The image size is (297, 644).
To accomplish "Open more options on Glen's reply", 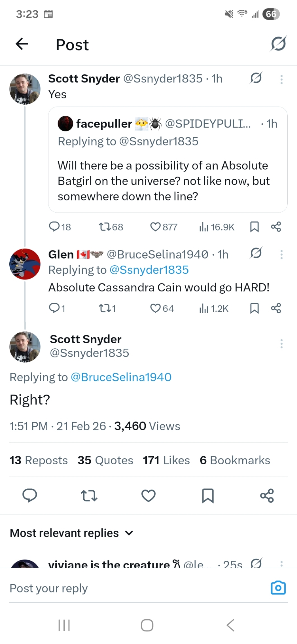I will pos(282,255).
